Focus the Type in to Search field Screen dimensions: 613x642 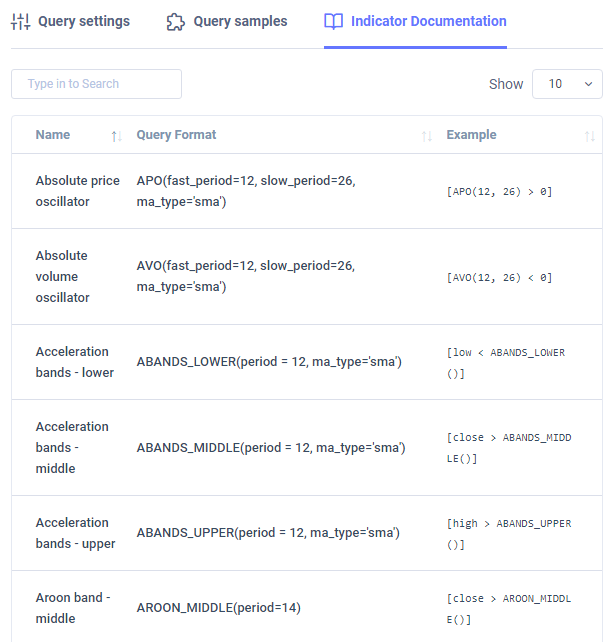point(96,84)
